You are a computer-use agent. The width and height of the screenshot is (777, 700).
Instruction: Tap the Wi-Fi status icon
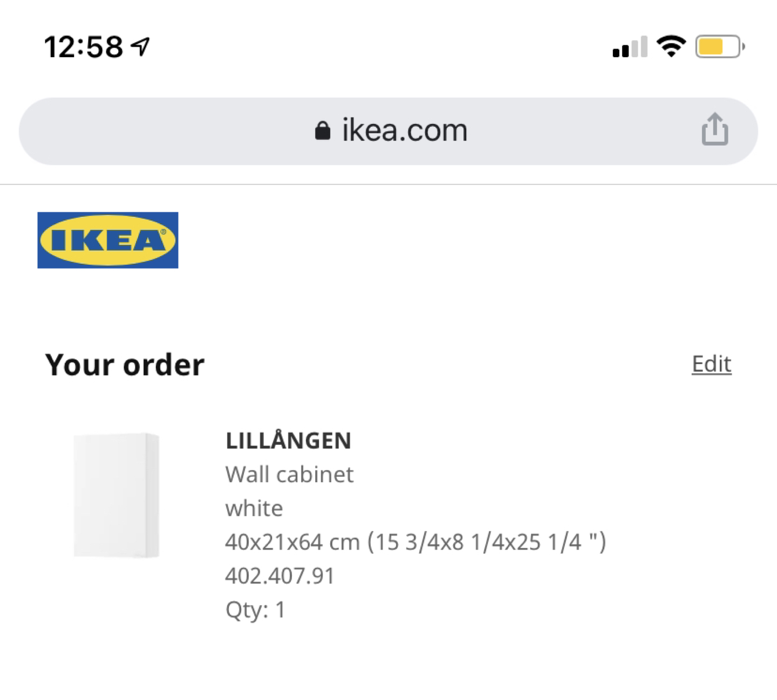(x=671, y=46)
